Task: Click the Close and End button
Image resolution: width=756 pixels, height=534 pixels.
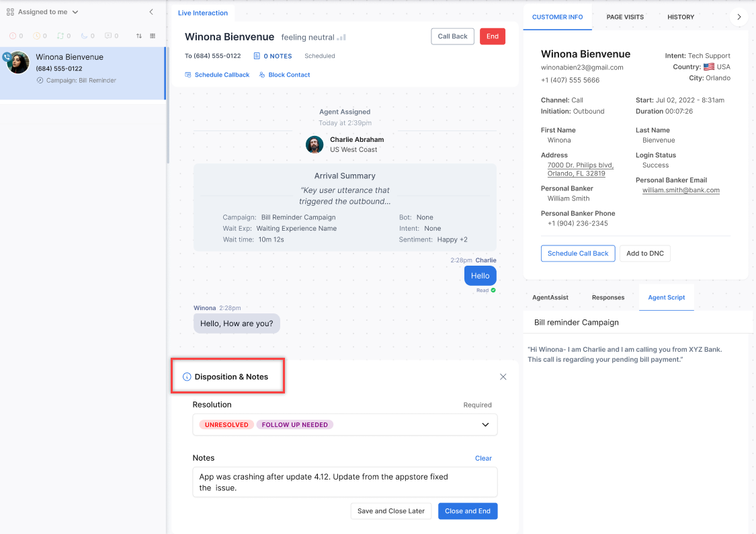Action: point(467,511)
